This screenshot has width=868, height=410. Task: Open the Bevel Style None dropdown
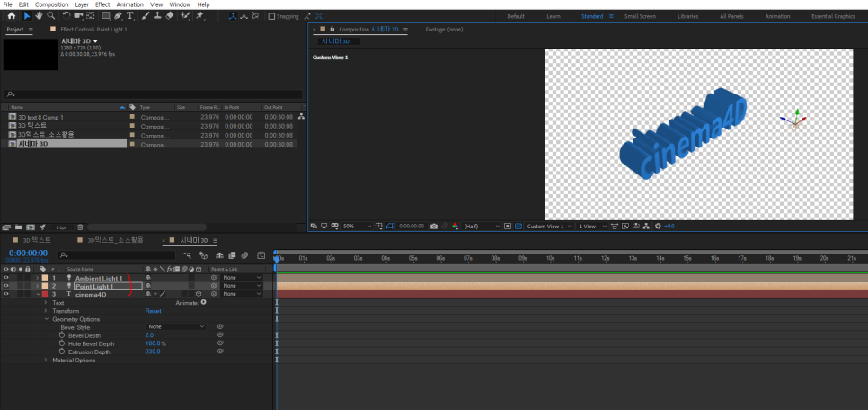pyautogui.click(x=175, y=327)
